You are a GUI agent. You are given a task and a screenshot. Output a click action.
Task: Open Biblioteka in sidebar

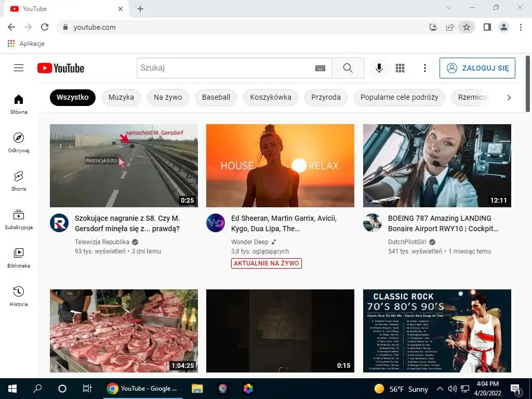point(19,258)
